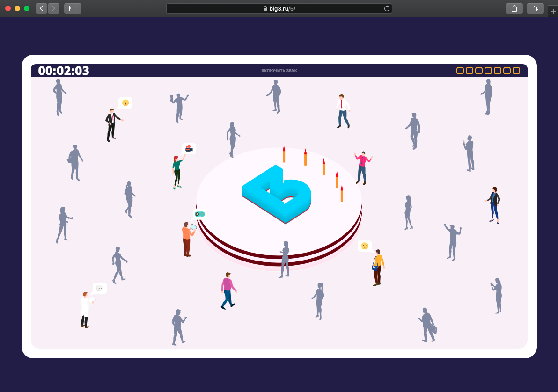This screenshot has height=392, width=558.
Task: Open Safari's Share menu icon
Action: coord(514,8)
